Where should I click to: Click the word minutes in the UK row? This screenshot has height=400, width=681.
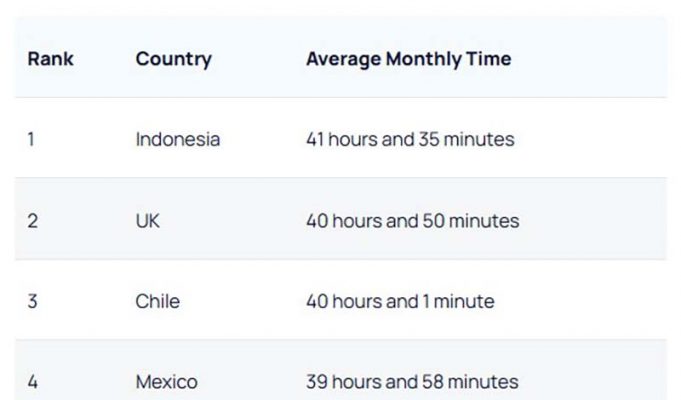click(x=484, y=221)
